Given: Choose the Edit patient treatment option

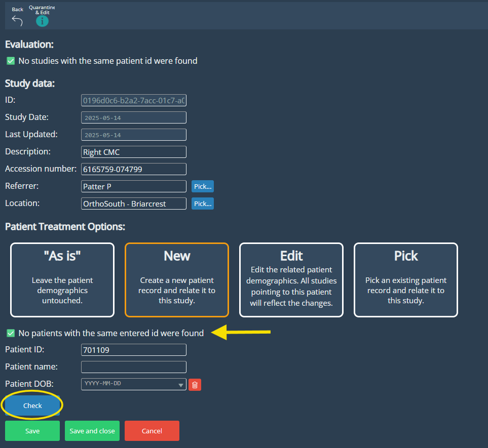Looking at the screenshot, I should click(291, 280).
